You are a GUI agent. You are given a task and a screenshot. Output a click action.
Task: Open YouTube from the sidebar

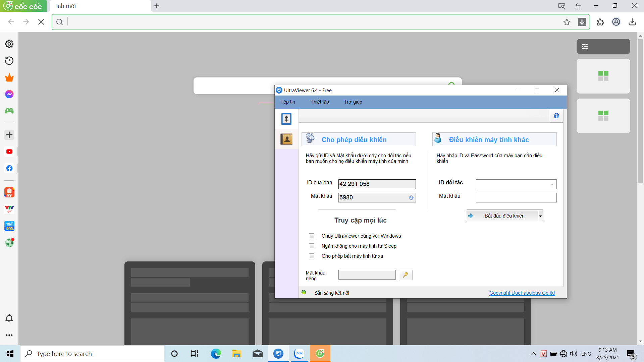coord(9,152)
